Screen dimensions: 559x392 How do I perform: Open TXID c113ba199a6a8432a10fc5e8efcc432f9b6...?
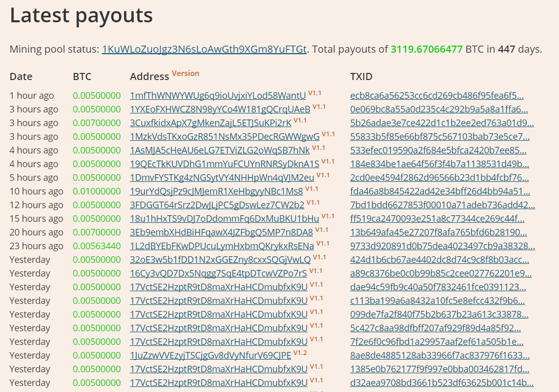pos(437,301)
